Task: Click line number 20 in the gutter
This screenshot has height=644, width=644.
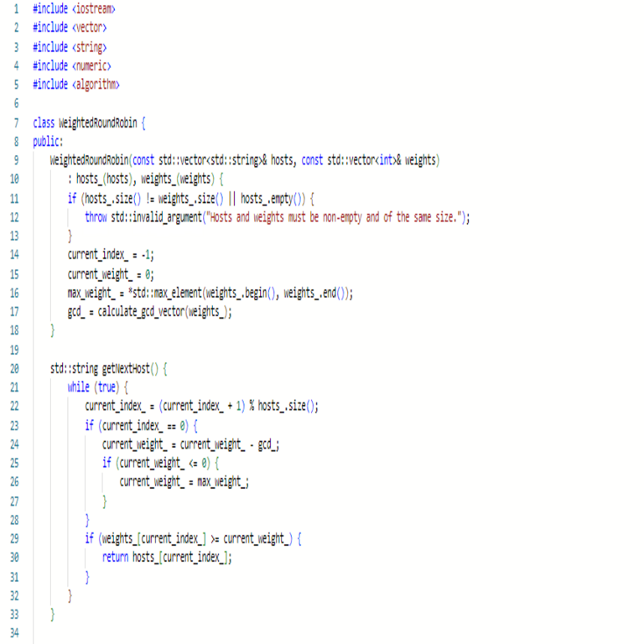Action: pos(14,368)
